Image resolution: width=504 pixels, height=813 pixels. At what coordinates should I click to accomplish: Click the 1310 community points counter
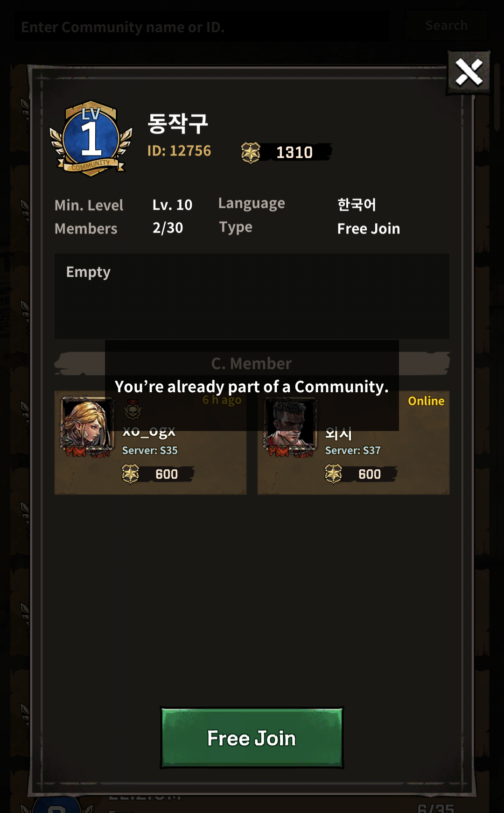[x=294, y=152]
